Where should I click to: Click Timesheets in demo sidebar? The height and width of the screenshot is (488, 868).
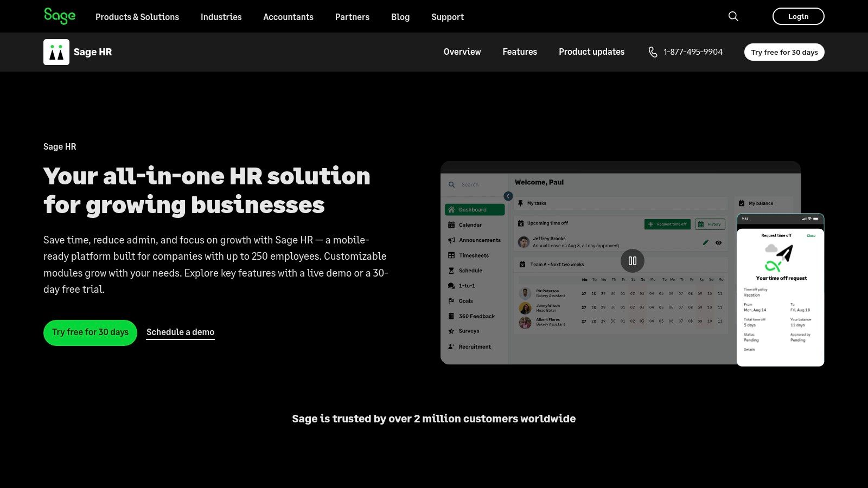point(469,255)
